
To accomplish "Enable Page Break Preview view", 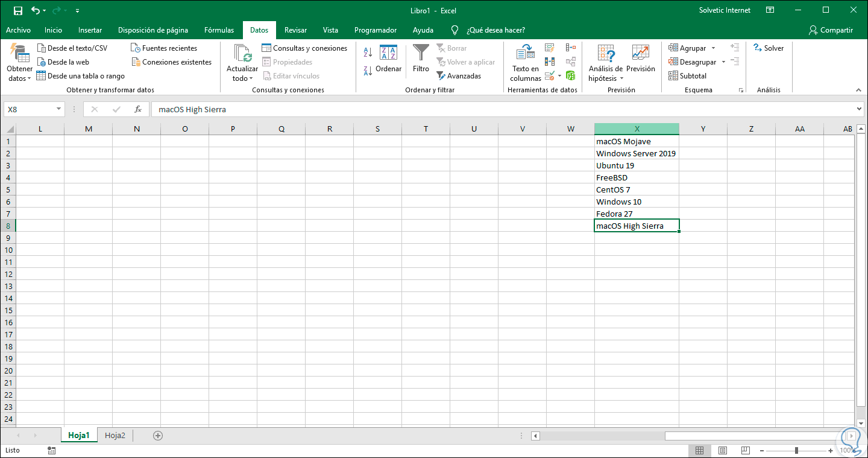I will [745, 450].
